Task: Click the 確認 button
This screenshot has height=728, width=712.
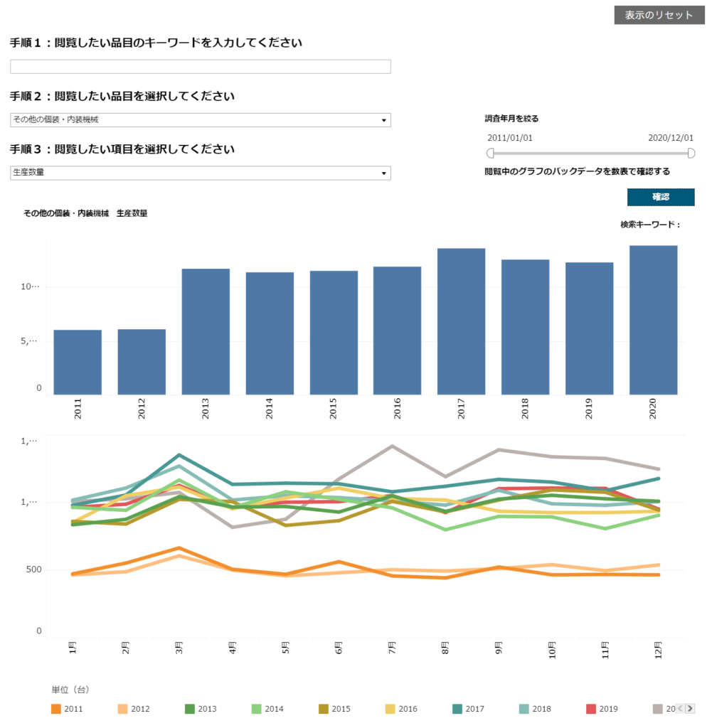Action: 661,197
